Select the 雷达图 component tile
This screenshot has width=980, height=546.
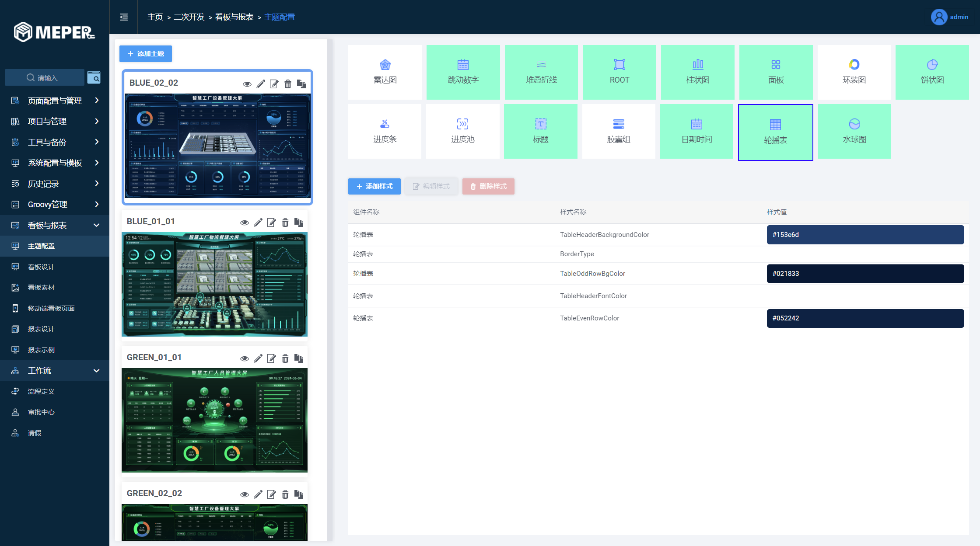tap(385, 72)
